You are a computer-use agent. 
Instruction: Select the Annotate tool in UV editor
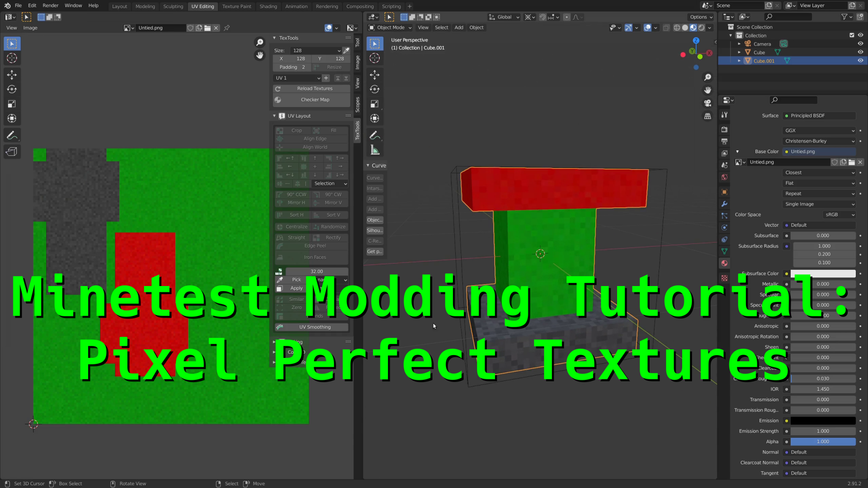(x=12, y=136)
